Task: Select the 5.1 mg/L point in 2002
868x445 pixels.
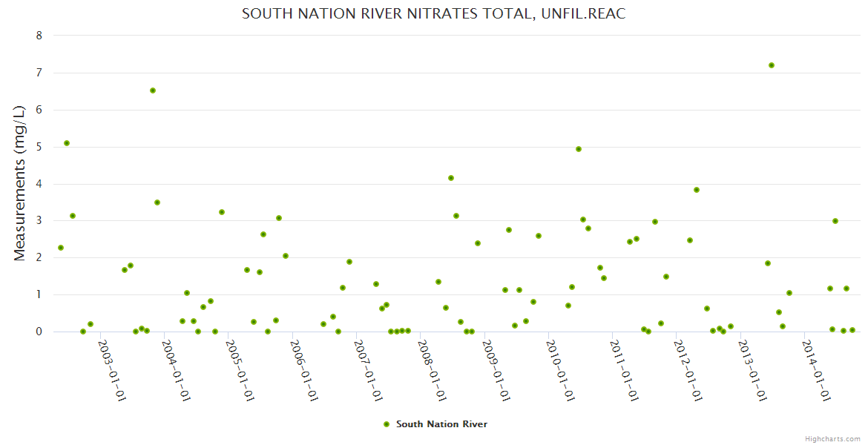Action: pyautogui.click(x=67, y=143)
